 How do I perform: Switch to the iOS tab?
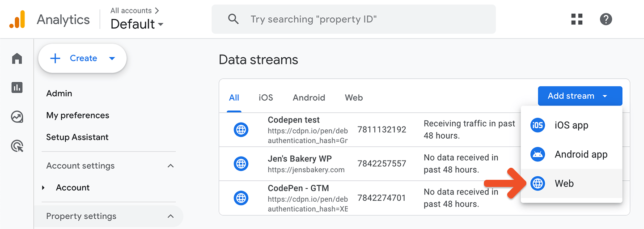[266, 98]
